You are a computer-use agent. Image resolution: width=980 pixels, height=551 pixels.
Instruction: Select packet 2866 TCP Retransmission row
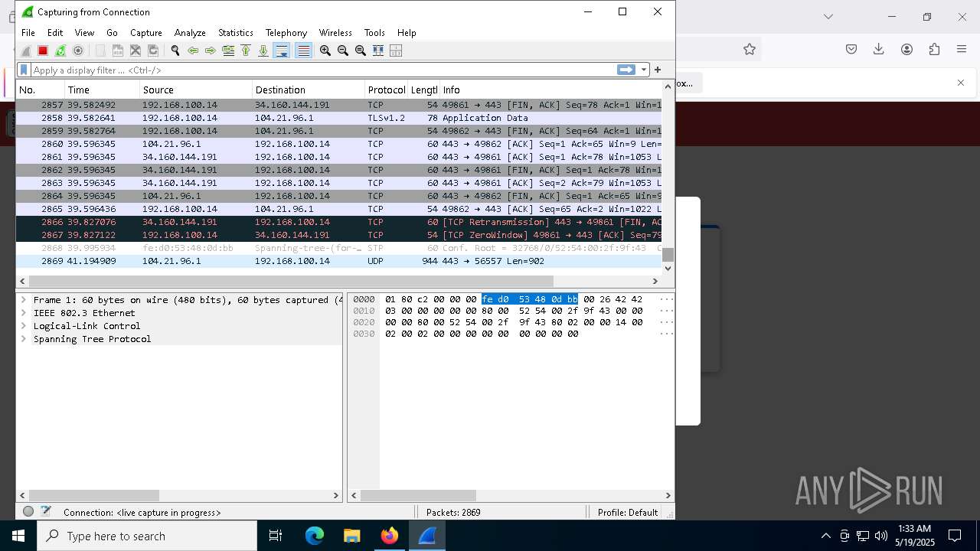pyautogui.click(x=338, y=222)
